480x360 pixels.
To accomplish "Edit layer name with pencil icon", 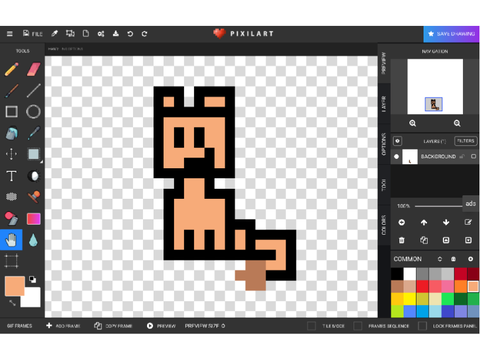I will click(468, 222).
